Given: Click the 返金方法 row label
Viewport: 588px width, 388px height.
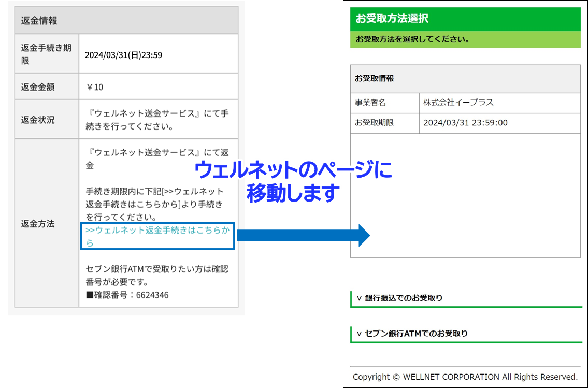Looking at the screenshot, I should [47, 223].
